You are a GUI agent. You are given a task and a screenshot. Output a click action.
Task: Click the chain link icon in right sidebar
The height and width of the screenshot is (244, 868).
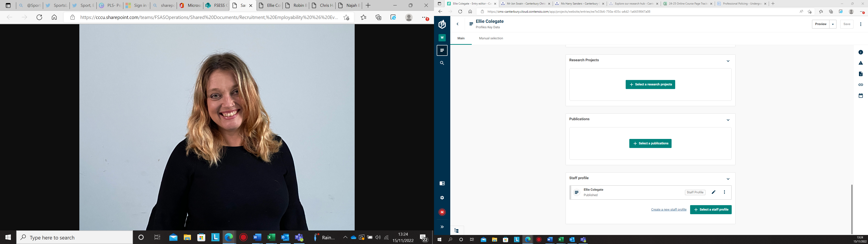click(x=860, y=84)
